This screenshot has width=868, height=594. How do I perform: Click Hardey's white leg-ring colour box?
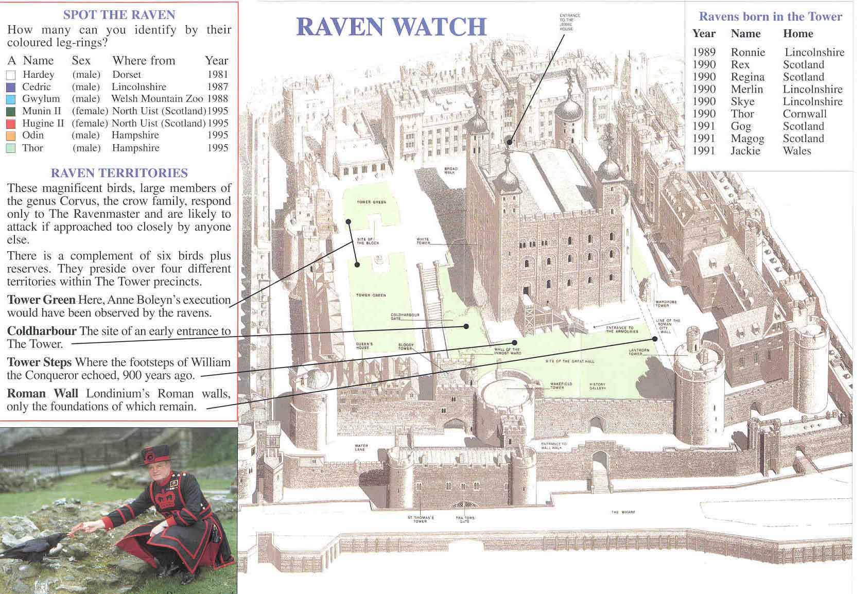click(x=11, y=75)
